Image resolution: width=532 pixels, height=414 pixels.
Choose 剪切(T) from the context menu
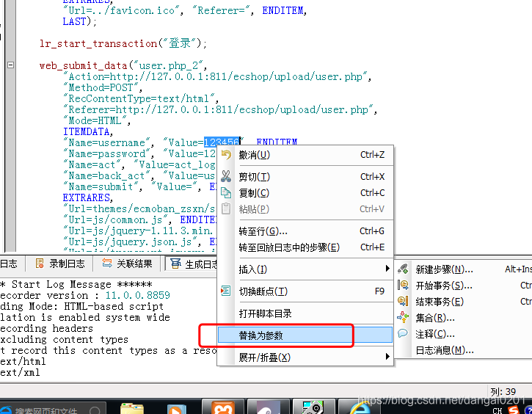[305, 177]
